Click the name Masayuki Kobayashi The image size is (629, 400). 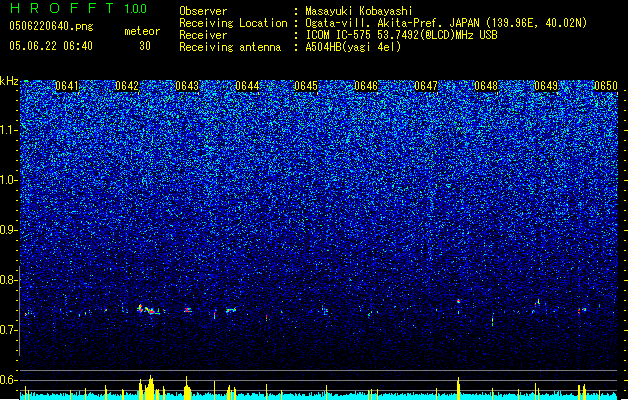pos(359,11)
